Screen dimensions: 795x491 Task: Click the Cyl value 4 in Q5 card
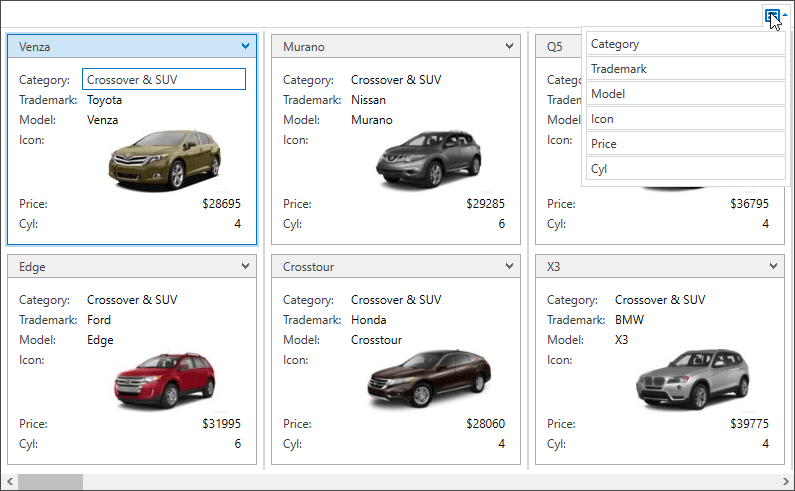pyautogui.click(x=766, y=224)
